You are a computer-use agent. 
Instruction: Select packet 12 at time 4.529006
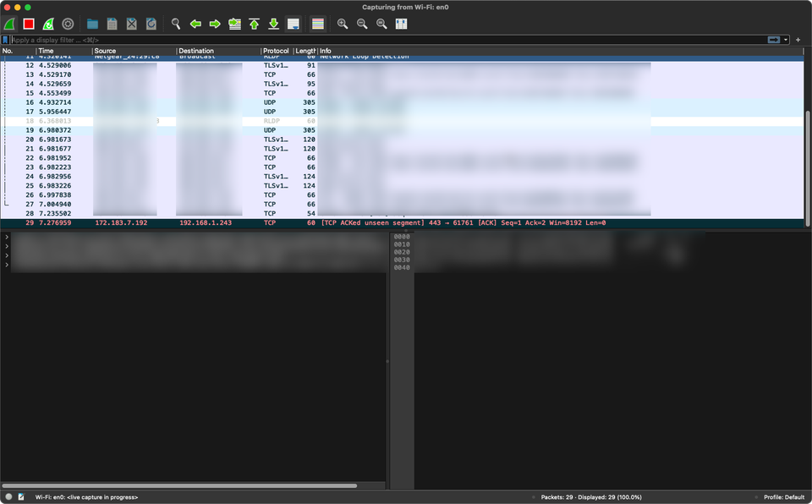click(x=402, y=65)
